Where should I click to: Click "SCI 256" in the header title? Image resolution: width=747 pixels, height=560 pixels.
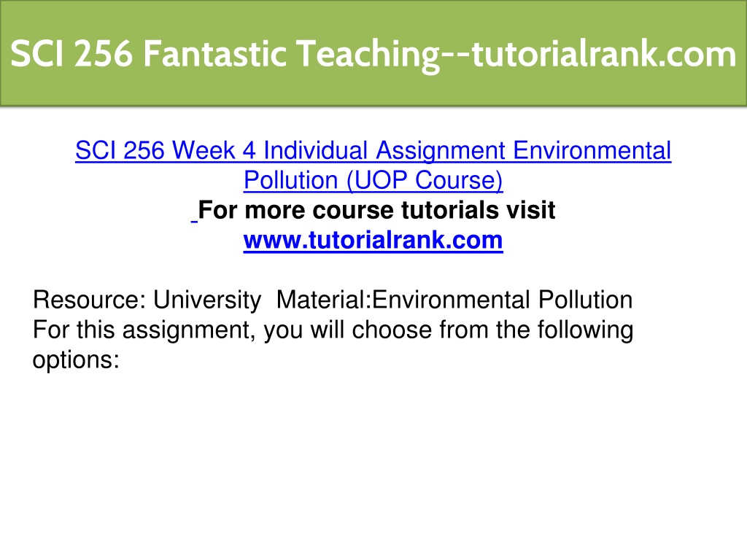(71, 53)
